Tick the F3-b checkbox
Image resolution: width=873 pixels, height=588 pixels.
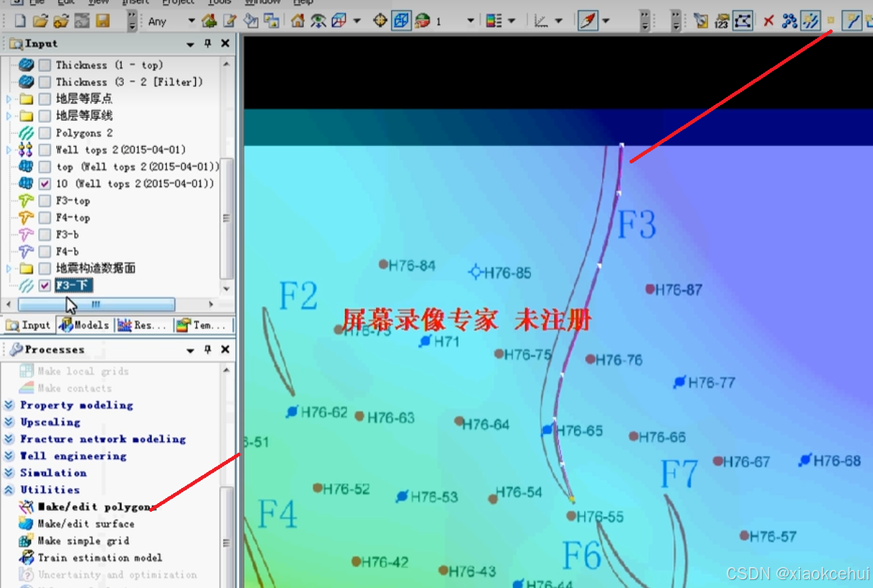click(45, 235)
